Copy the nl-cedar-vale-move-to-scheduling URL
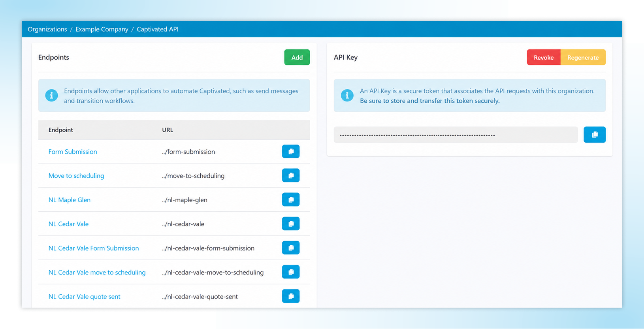 point(291,272)
